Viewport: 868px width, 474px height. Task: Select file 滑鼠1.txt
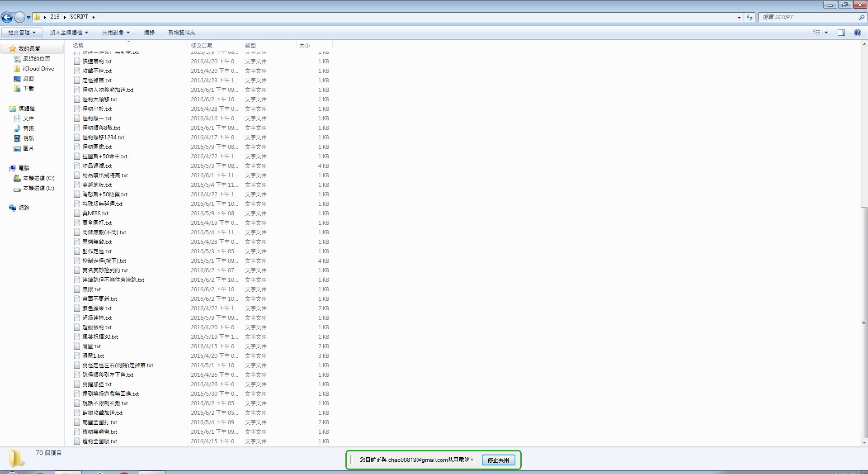click(x=93, y=356)
